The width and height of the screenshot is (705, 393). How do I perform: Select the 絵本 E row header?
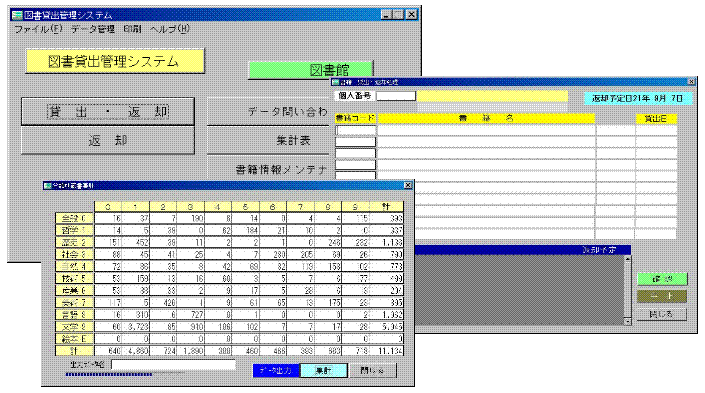(75, 339)
